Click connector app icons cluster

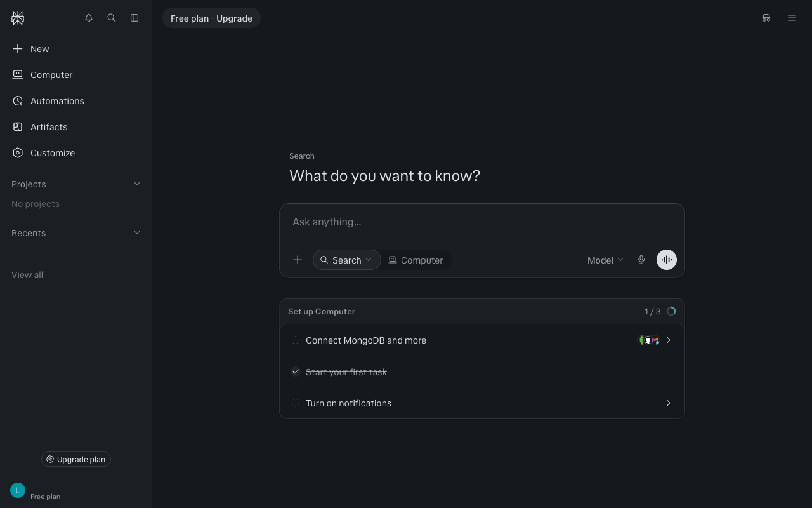coord(648,340)
